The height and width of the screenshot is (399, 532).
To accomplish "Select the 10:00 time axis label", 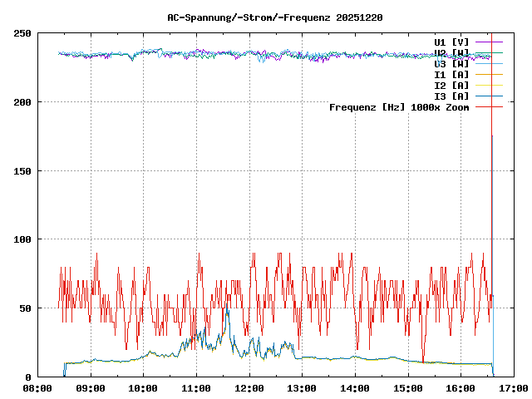I will coord(143,388).
